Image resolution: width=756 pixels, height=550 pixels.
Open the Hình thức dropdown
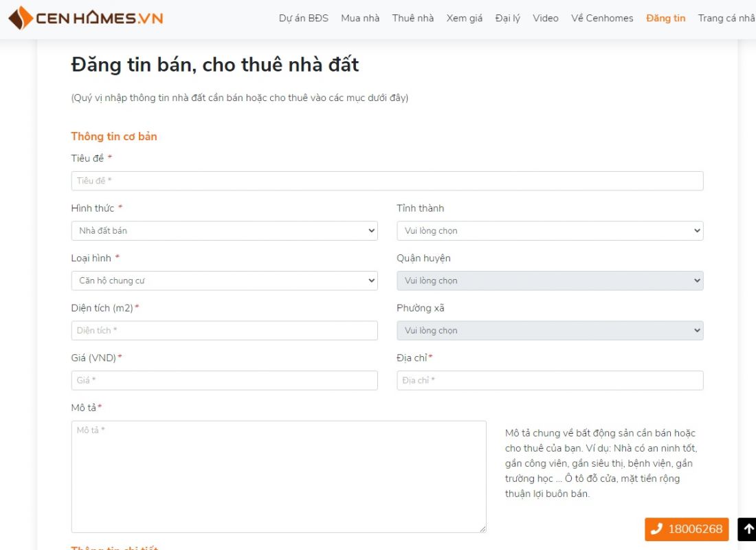(224, 231)
